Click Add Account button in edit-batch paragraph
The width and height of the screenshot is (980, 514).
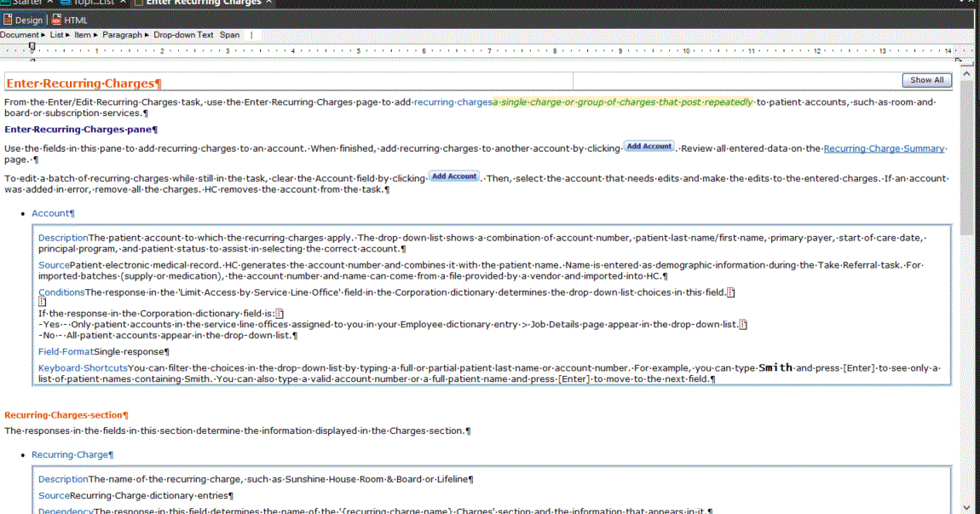[454, 176]
